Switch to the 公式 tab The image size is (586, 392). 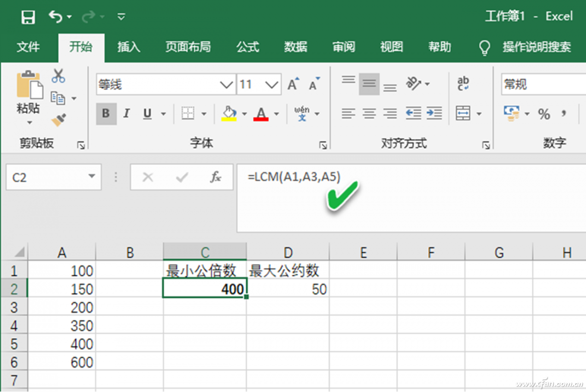[x=248, y=47]
